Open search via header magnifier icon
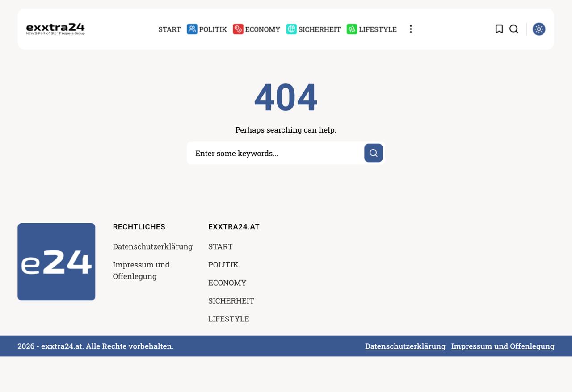Viewport: 572px width, 392px height. click(514, 29)
